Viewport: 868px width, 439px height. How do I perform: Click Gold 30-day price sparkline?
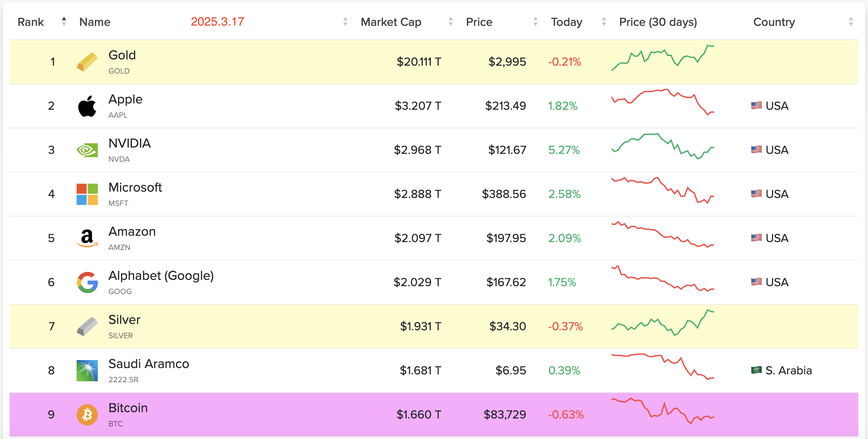(x=663, y=58)
